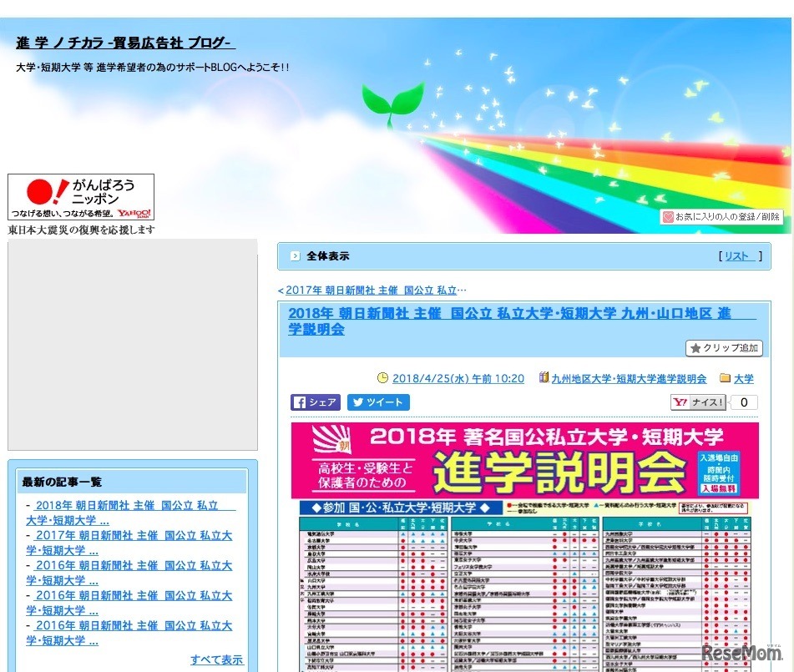Open sidebar article 2017年 朝日新聞社 主催
794x672 pixels.
[x=129, y=543]
